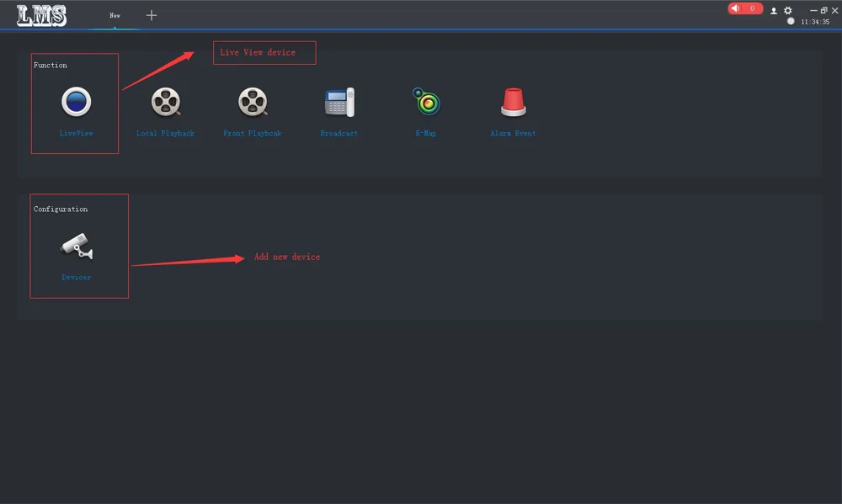Click the Broadcast text label

pos(338,133)
